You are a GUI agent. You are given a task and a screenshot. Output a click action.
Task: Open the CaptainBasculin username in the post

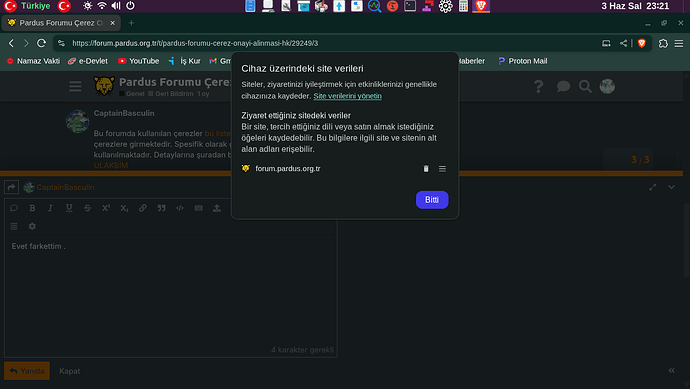124,113
